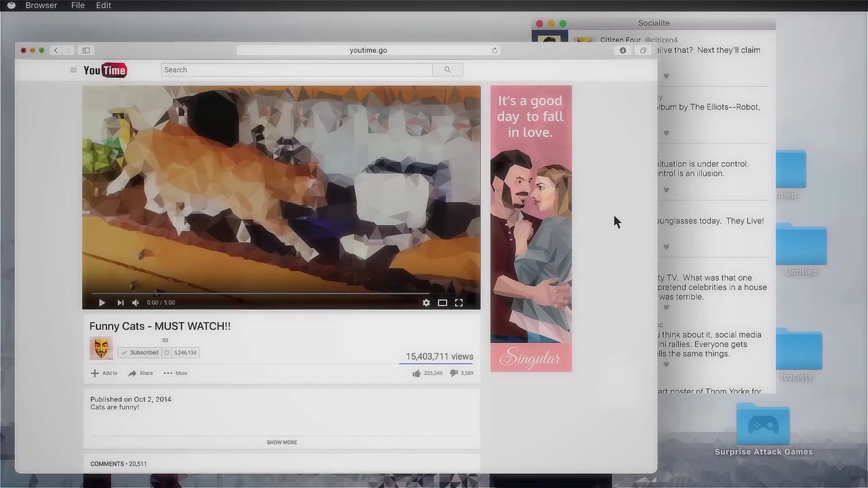The width and height of the screenshot is (868, 488).
Task: Focus the YouTime search field
Action: point(296,70)
